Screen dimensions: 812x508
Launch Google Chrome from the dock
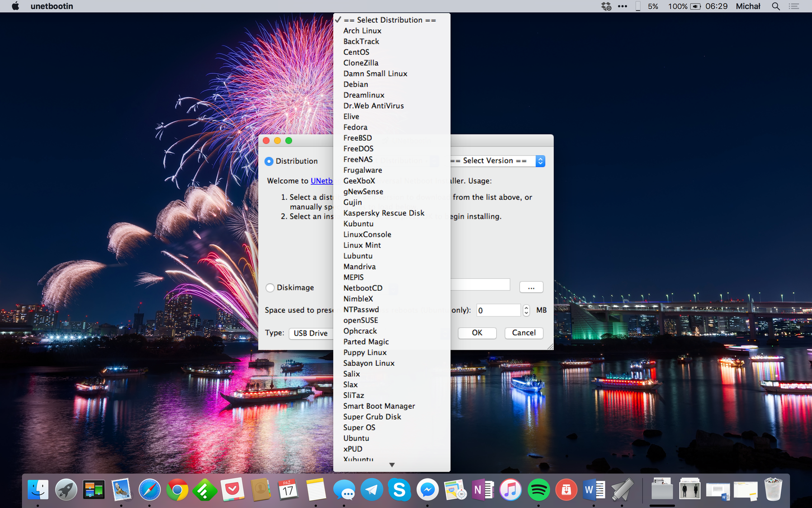tap(177, 490)
